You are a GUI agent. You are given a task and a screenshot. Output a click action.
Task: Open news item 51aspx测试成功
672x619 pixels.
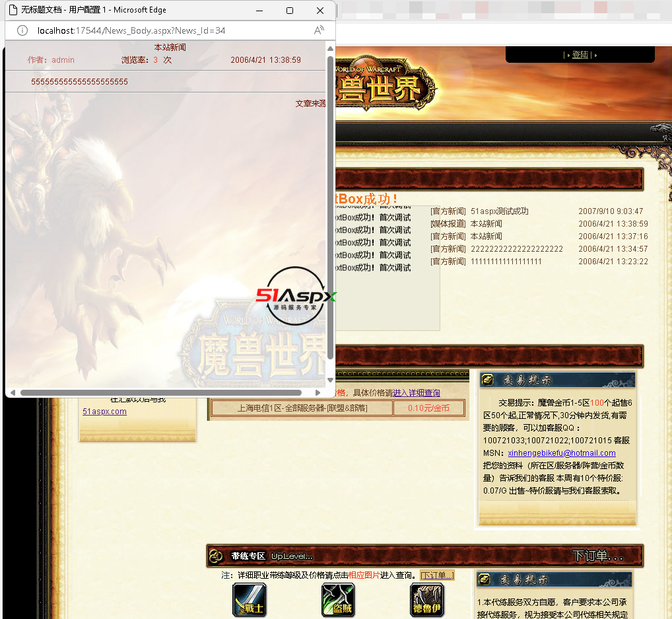click(x=499, y=211)
